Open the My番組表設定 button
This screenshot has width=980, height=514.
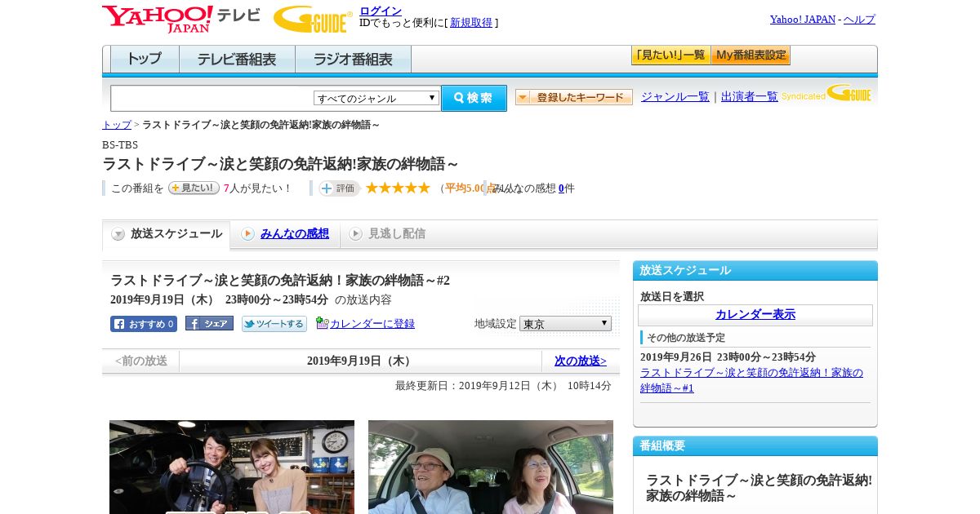point(751,55)
